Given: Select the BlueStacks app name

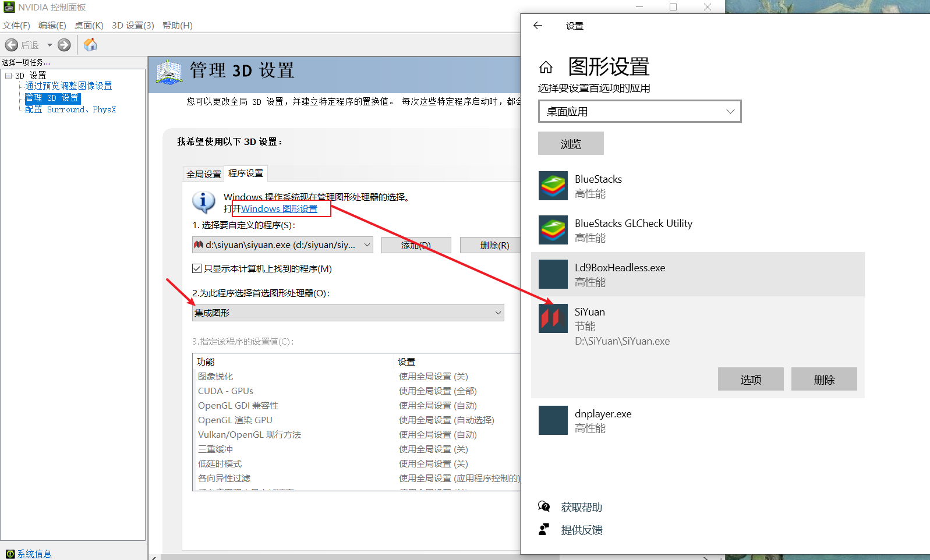Looking at the screenshot, I should 598,179.
